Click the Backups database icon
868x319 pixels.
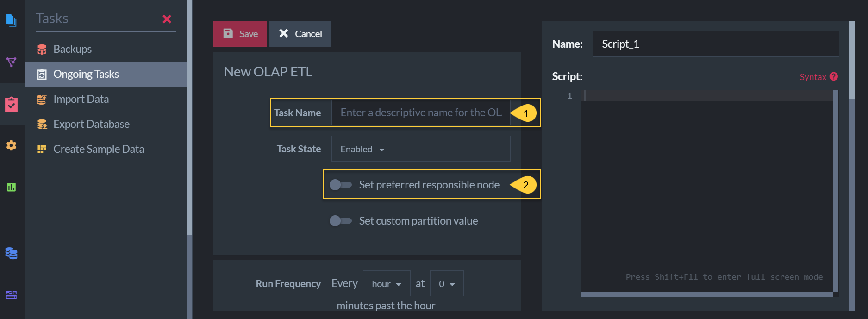(42, 49)
